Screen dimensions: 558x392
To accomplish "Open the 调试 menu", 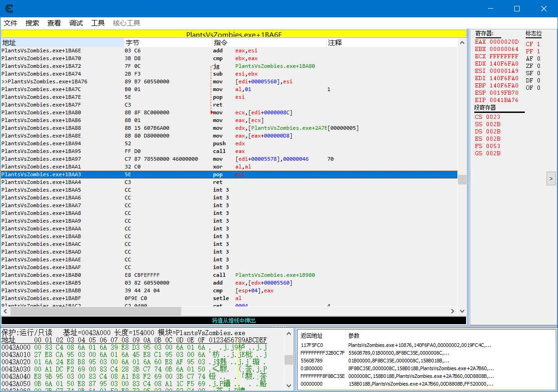I will [76, 23].
